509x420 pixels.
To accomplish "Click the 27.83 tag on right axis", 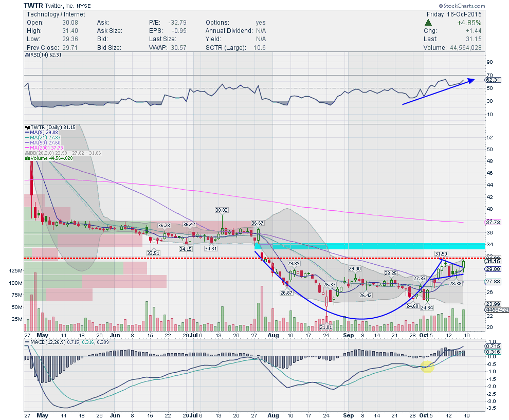I will click(493, 281).
